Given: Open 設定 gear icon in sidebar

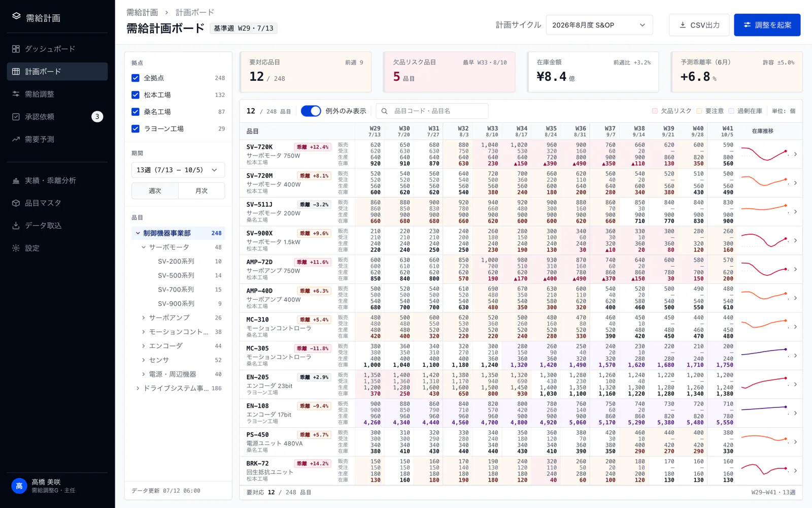Looking at the screenshot, I should pyautogui.click(x=16, y=248).
